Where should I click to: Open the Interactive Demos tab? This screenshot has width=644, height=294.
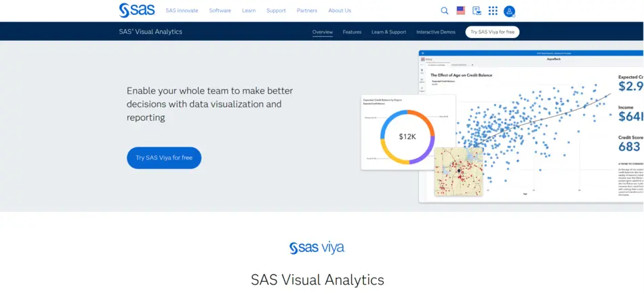coord(436,32)
